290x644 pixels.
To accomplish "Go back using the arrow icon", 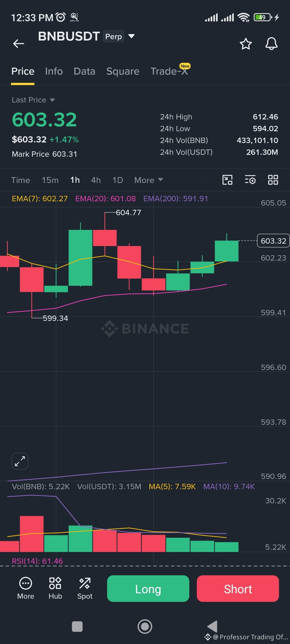I will pos(19,43).
